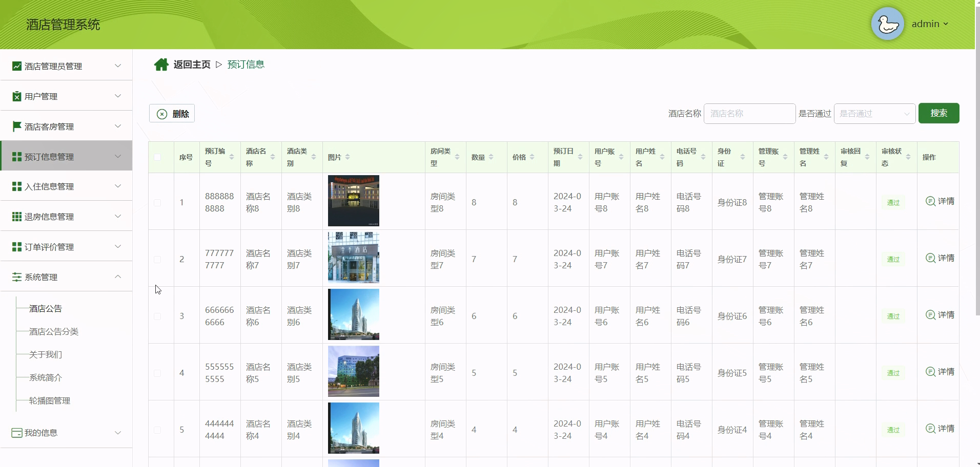Click the grid icon beside 订单评价管理

[17, 247]
